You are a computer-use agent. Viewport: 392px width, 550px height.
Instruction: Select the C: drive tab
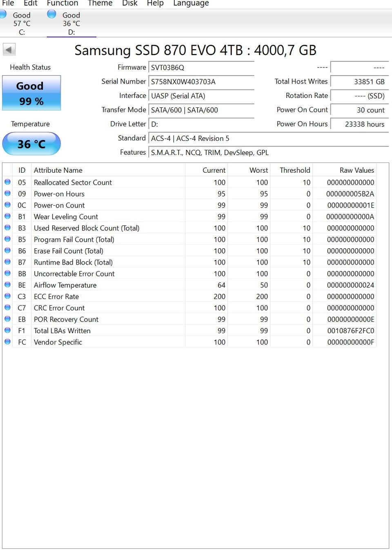click(22, 24)
